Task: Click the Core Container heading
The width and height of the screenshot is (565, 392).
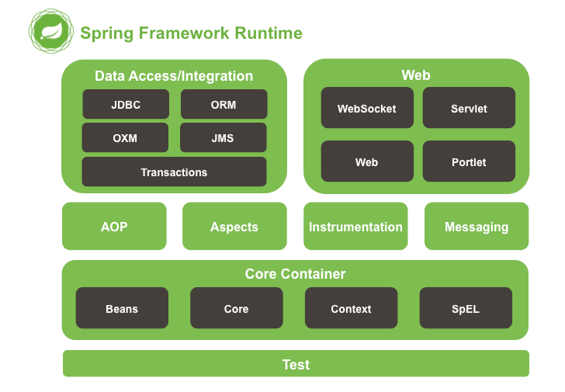Action: (x=295, y=274)
